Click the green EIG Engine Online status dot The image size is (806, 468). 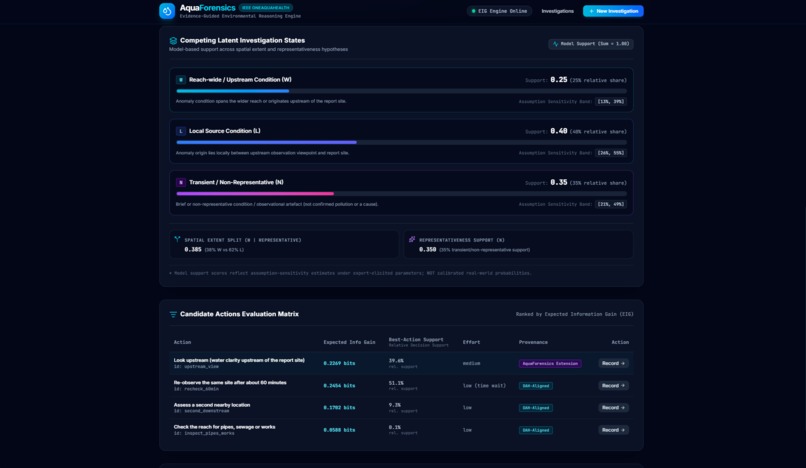coord(473,11)
